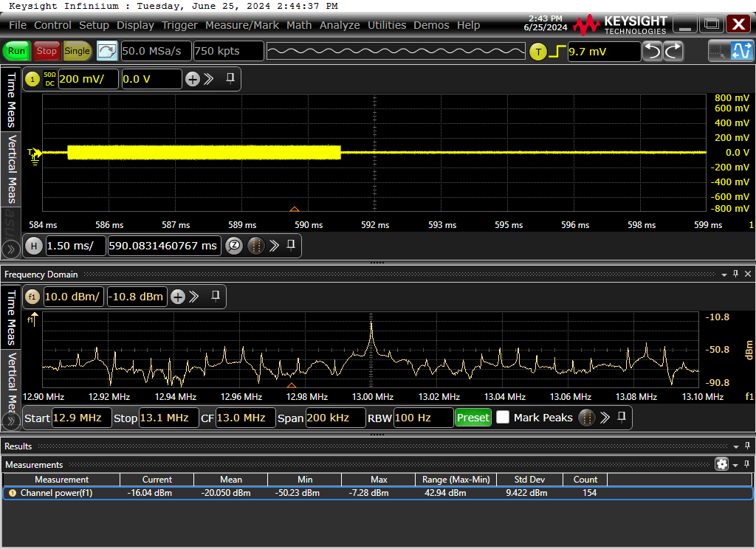
Task: Open the Frequency Domain panel dropdown arrow
Action: coord(724,274)
